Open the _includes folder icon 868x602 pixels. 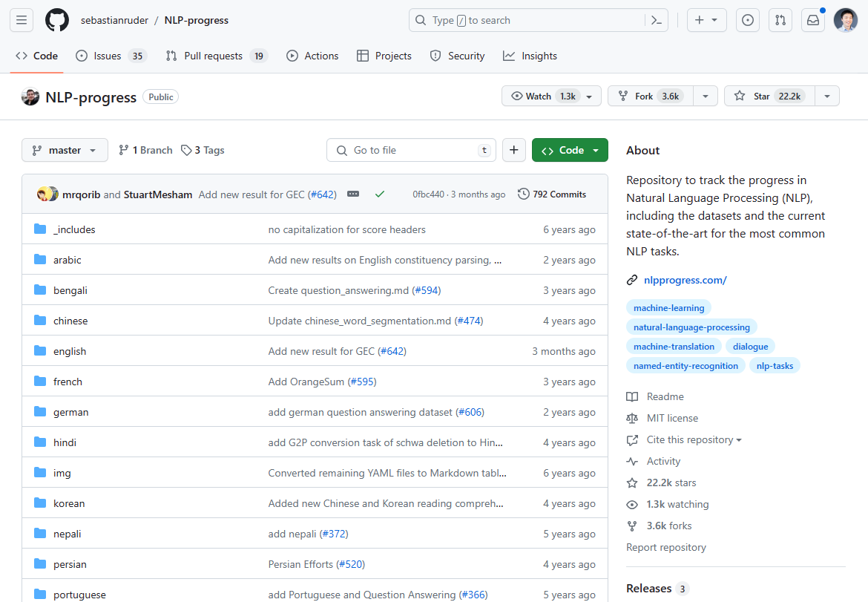point(40,229)
